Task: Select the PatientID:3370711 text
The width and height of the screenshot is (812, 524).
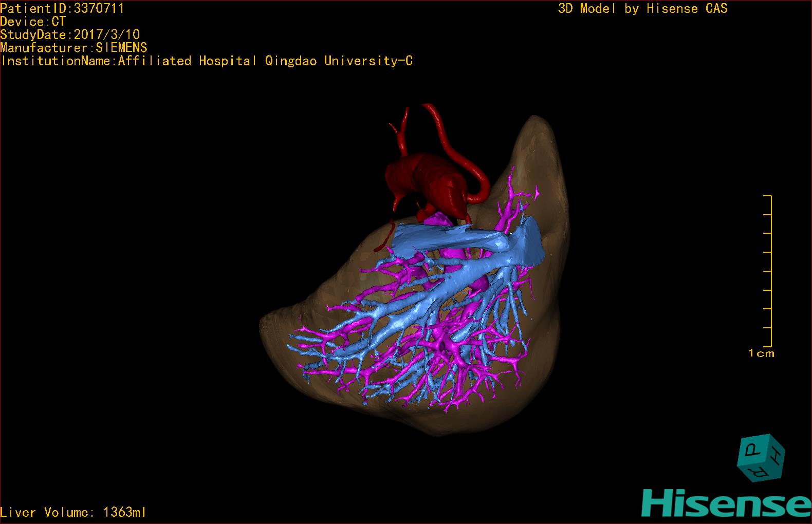Action: (x=62, y=8)
